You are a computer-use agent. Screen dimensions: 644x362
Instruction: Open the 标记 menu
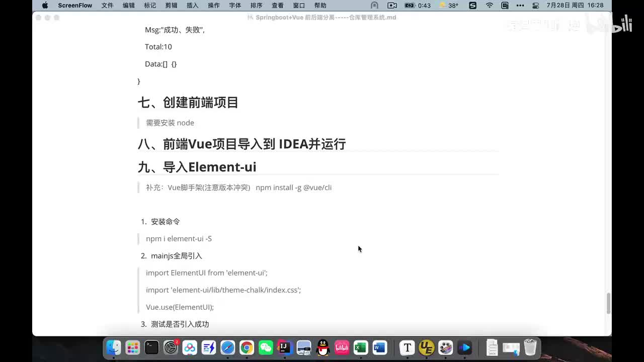point(150,6)
